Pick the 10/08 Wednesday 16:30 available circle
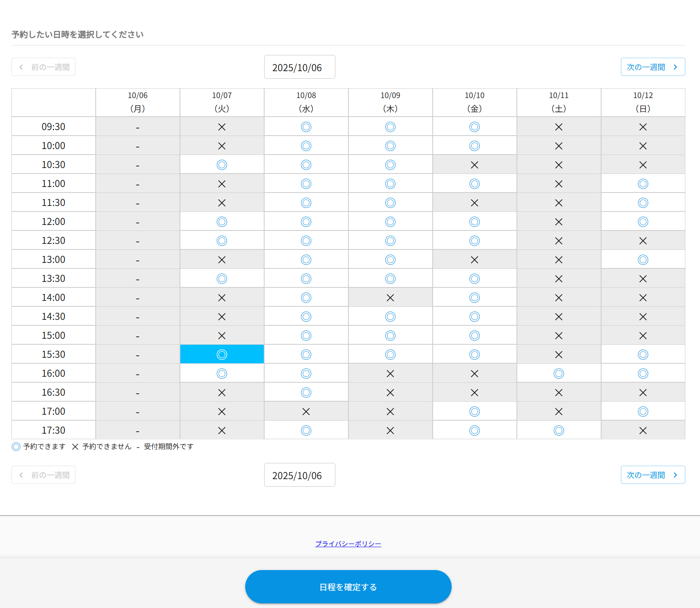Screen dimensions: 700x608 [306, 393]
